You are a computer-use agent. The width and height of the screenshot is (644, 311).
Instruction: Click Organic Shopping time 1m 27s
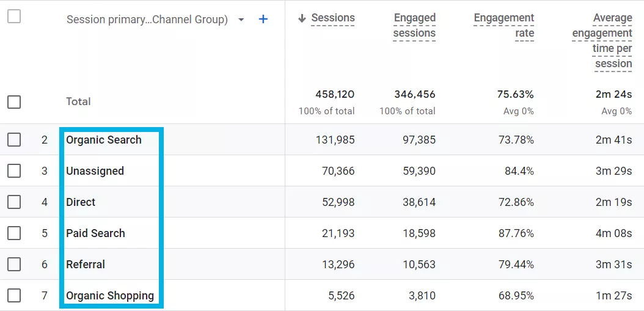pyautogui.click(x=613, y=295)
